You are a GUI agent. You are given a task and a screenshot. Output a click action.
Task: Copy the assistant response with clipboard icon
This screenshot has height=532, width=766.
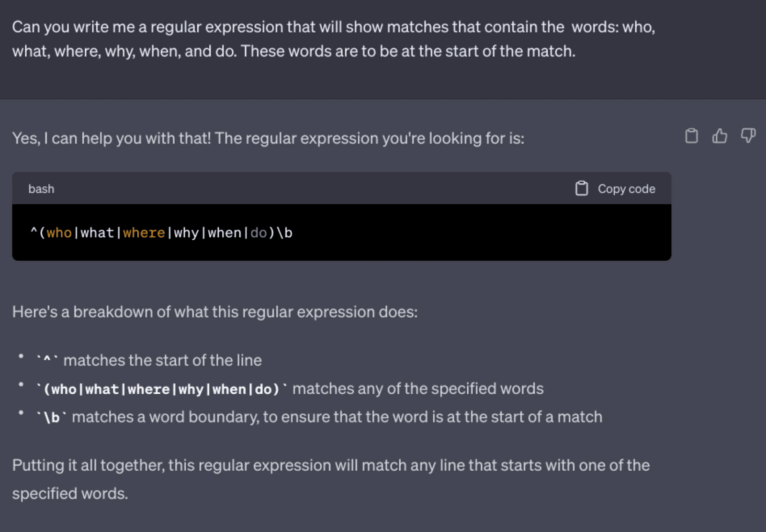(x=691, y=136)
